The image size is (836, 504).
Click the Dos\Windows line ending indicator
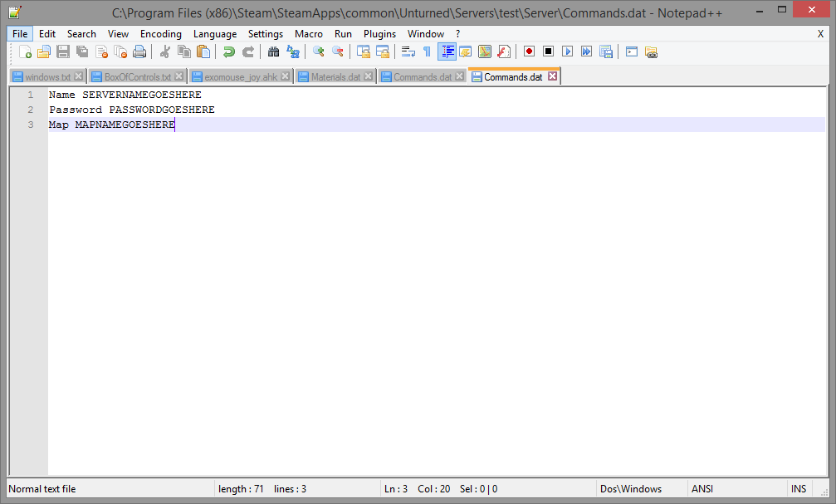click(631, 488)
